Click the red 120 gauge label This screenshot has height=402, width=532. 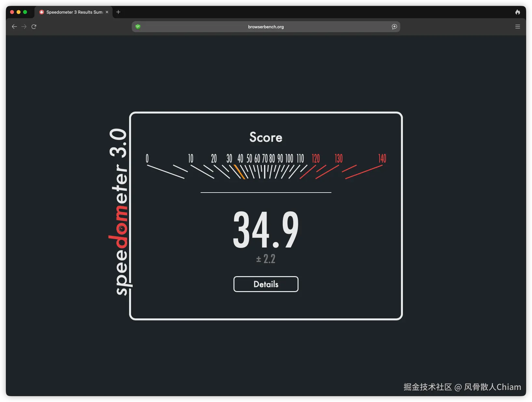(316, 158)
